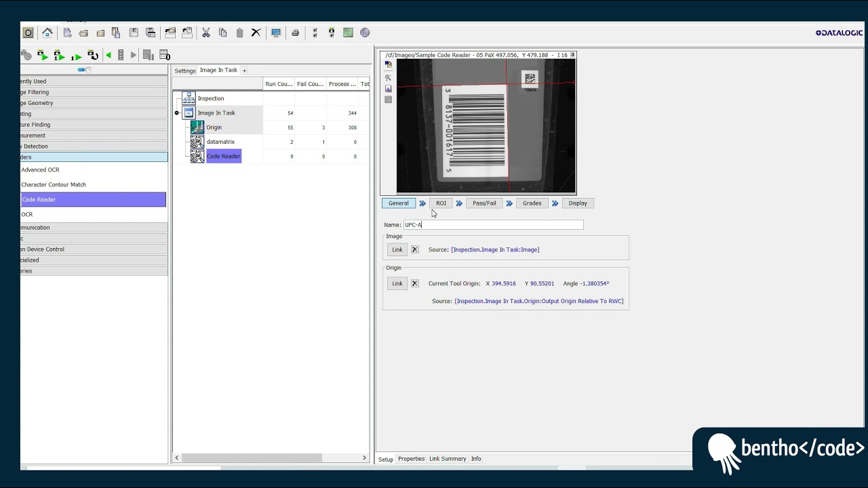The height and width of the screenshot is (488, 868).
Task: Click the table icon showing 0
Action: coord(164,55)
